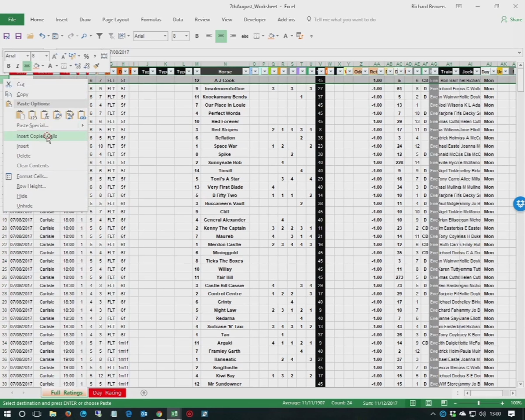Add a new sheet with plus button
The height and width of the screenshot is (420, 525).
pos(144,393)
